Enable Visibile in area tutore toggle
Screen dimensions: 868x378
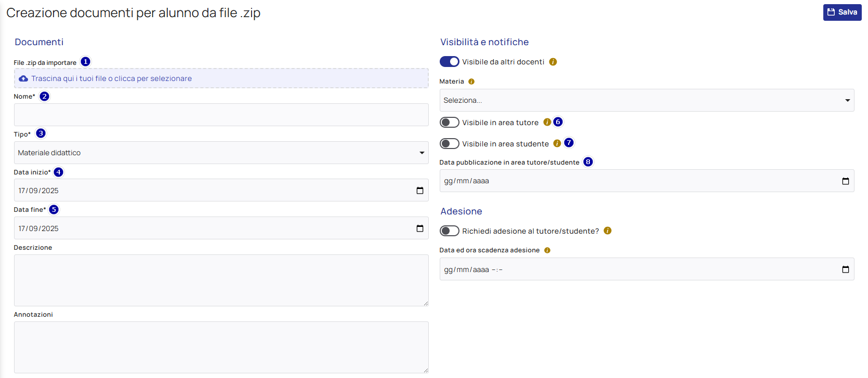tap(450, 123)
